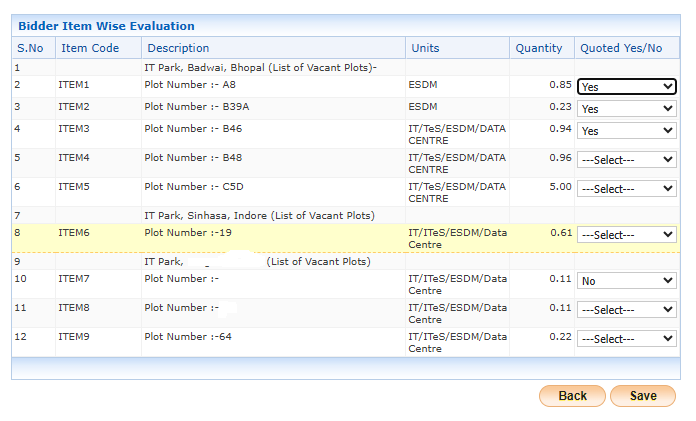Click quantity value 0.61
Image resolution: width=696 pixels, height=421 pixels.
(561, 232)
